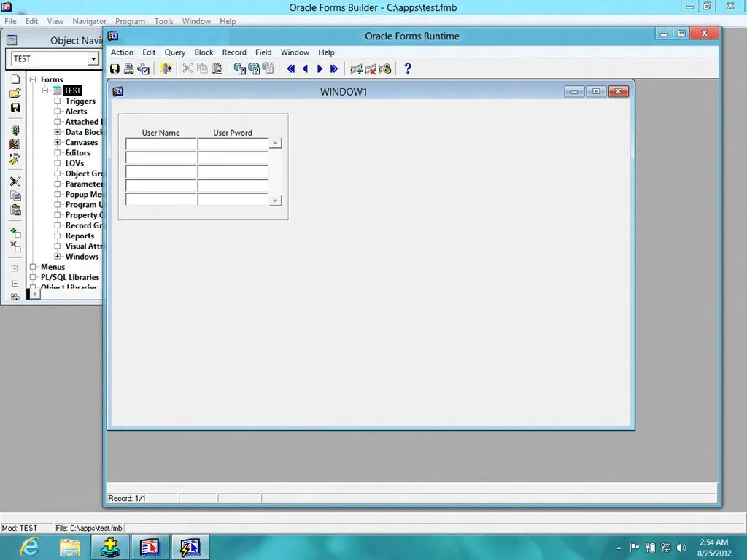
Task: Click the block scrollbar down arrow
Action: pyautogui.click(x=275, y=201)
